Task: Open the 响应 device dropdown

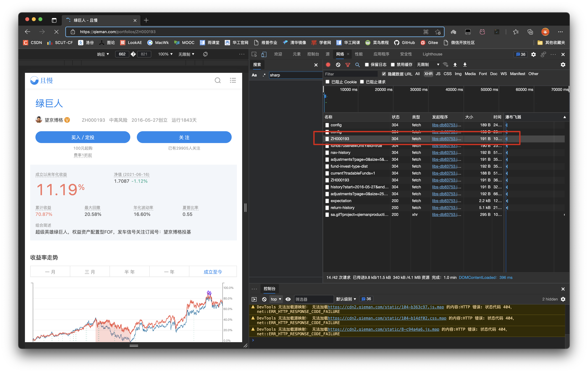Action: pyautogui.click(x=103, y=54)
